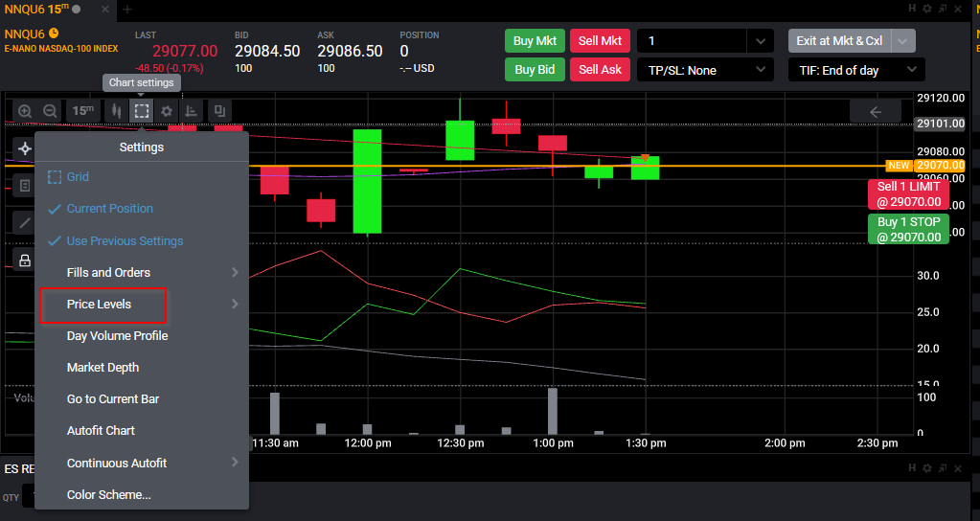Click the ASK price 29086.50
This screenshot has height=521, width=980.
tap(350, 51)
